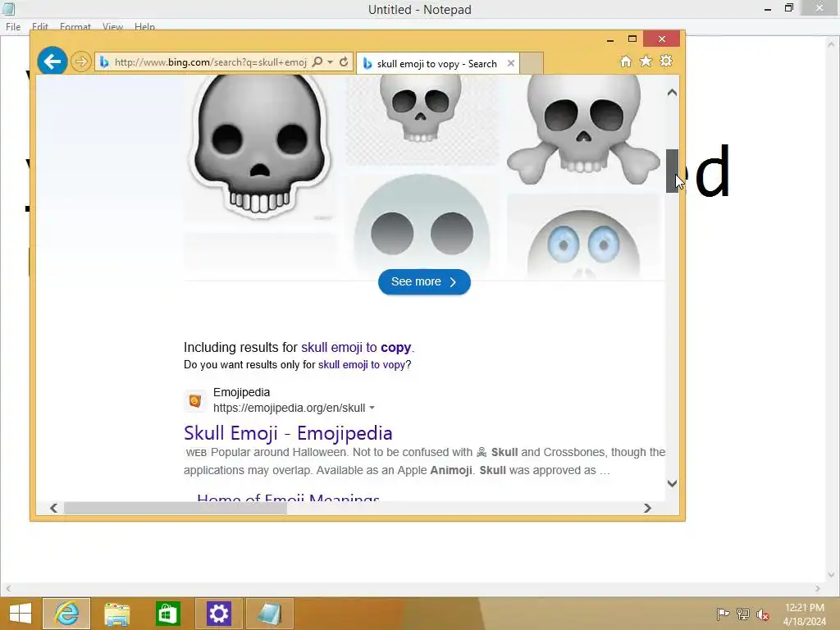Open Notepad Edit menu
Screen dimensions: 840x630
[39, 27]
